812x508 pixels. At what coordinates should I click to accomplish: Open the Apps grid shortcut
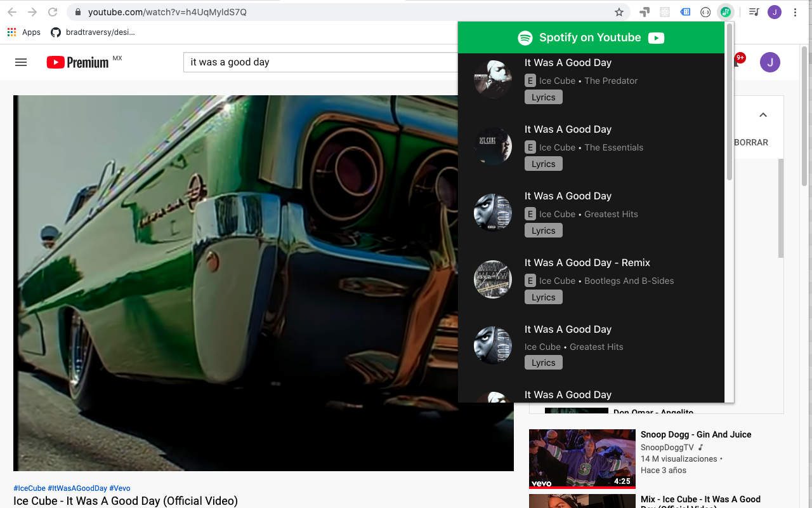[24, 32]
